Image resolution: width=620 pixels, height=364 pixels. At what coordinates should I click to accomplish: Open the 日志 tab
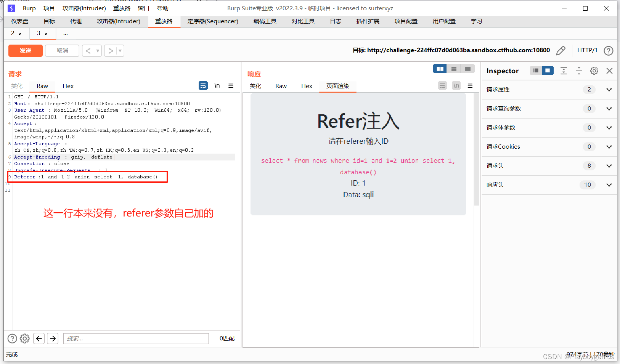pos(336,21)
